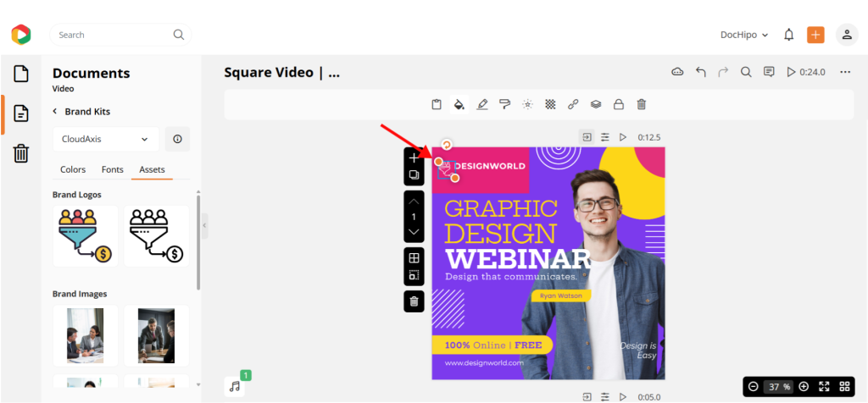The width and height of the screenshot is (868, 403).
Task: Play the full video preview 0:24.0
Action: click(806, 72)
